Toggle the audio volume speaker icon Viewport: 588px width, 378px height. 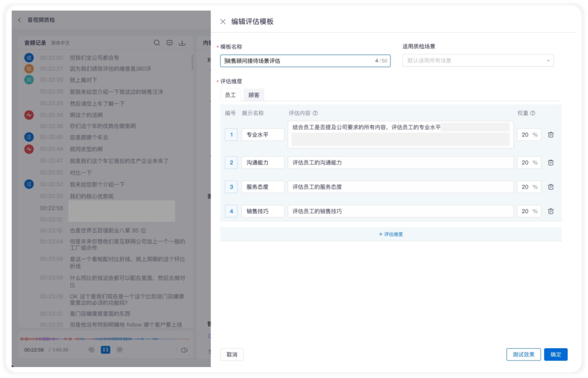pyautogui.click(x=184, y=350)
